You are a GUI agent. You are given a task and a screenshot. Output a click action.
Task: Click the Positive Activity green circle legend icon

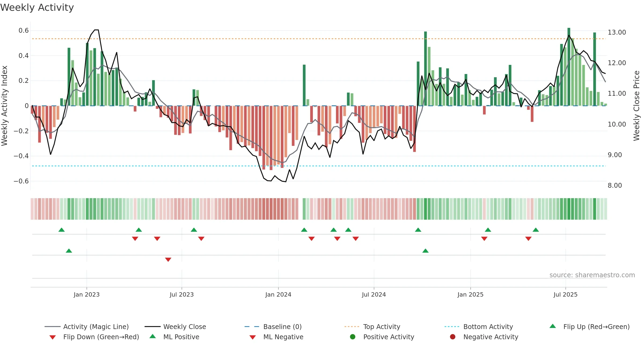[x=353, y=337]
